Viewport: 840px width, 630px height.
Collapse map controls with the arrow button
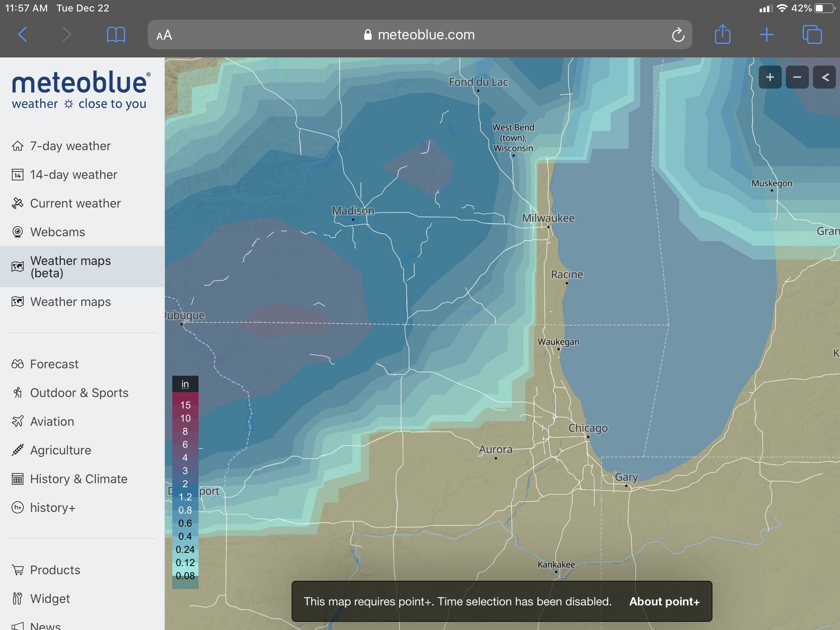825,77
